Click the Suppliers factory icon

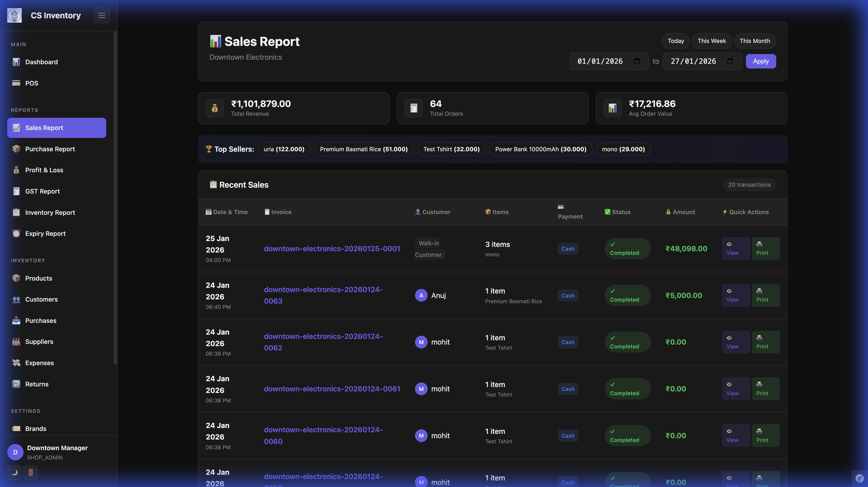(16, 342)
